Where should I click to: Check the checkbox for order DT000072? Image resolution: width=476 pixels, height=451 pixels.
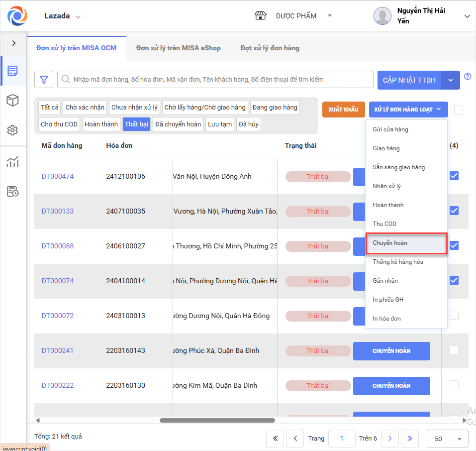454,315
